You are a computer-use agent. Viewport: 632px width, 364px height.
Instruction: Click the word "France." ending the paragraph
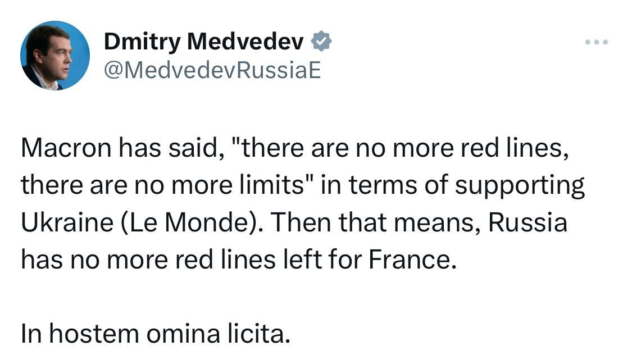(413, 259)
